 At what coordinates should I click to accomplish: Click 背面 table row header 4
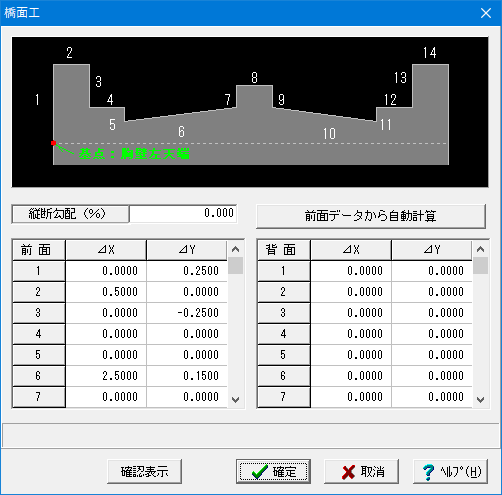click(284, 334)
